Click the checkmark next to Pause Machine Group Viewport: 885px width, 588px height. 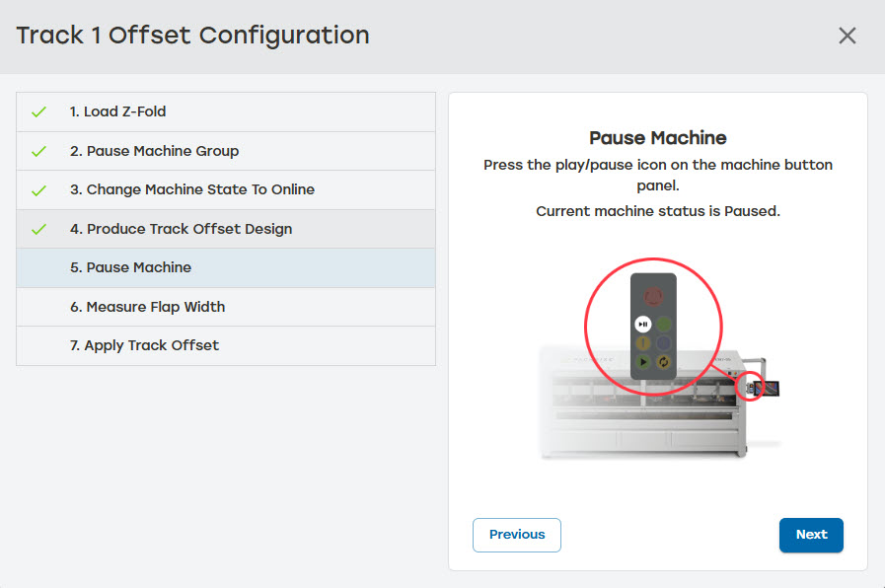point(38,151)
